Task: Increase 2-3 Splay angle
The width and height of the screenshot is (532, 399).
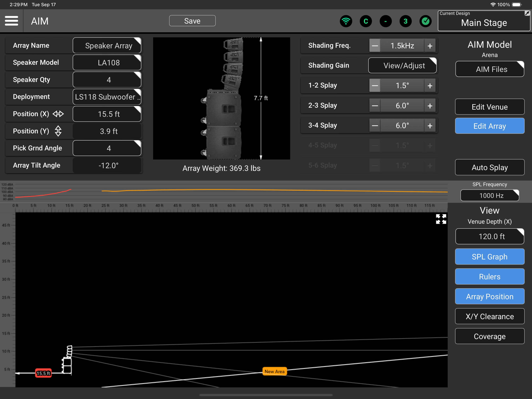Action: tap(430, 105)
